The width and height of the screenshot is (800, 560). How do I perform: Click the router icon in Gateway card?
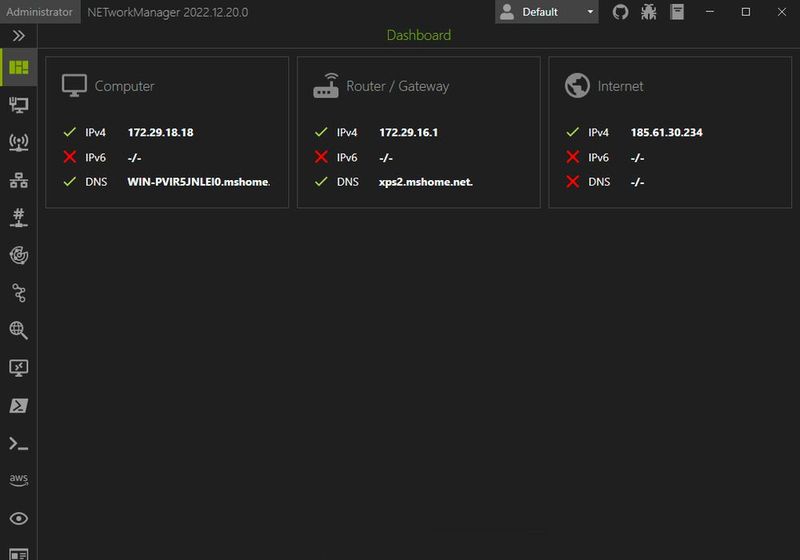coord(326,86)
